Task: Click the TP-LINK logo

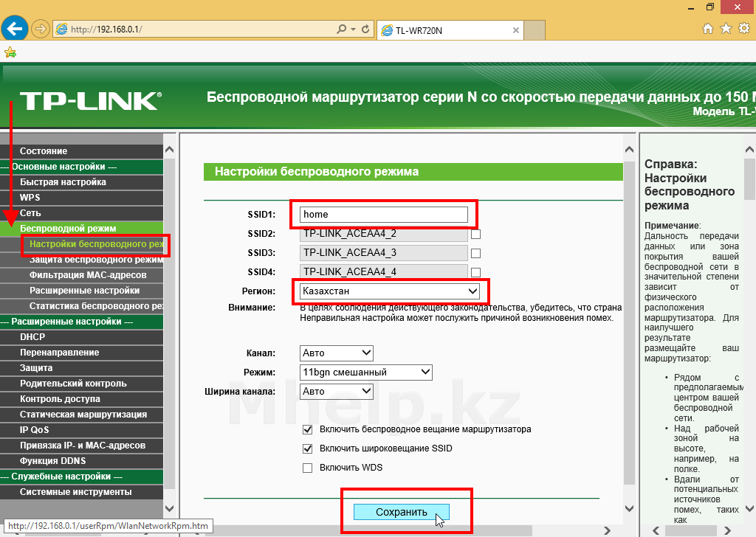Action: (91, 100)
